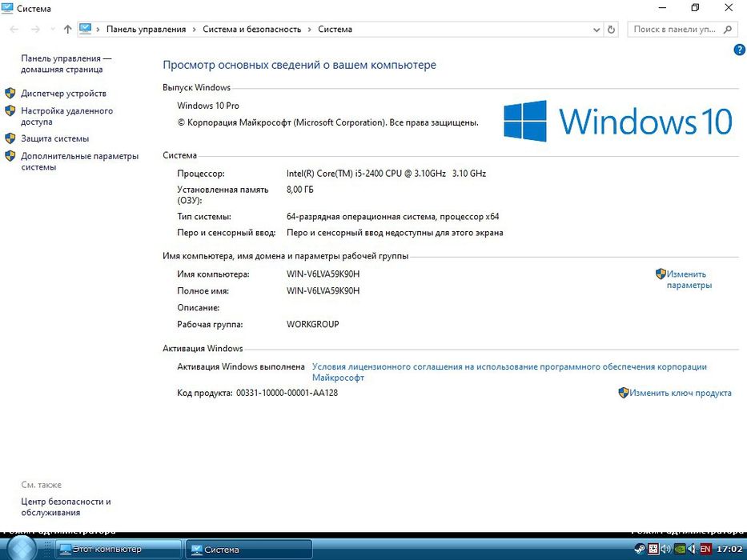Open the help question mark icon
Screen dimensions: 747x560
click(x=739, y=50)
